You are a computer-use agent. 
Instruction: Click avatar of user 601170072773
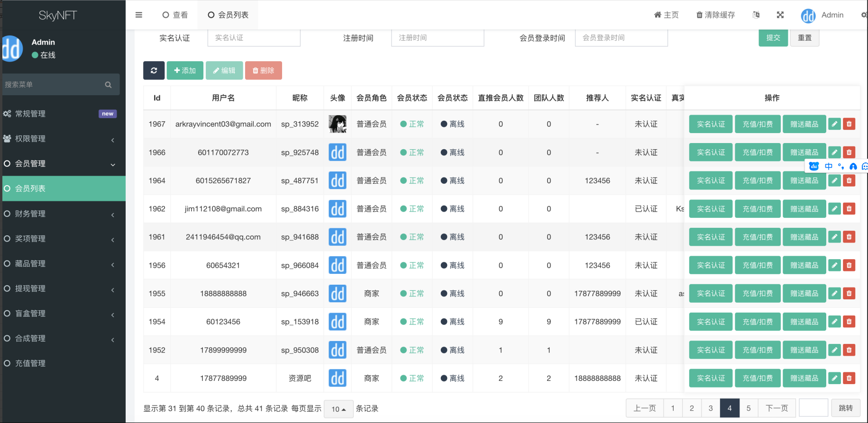pos(338,153)
